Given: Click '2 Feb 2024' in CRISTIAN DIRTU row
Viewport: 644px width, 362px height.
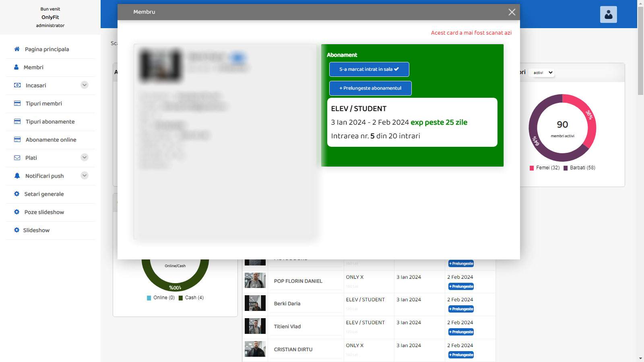Looking at the screenshot, I should pos(460,346).
